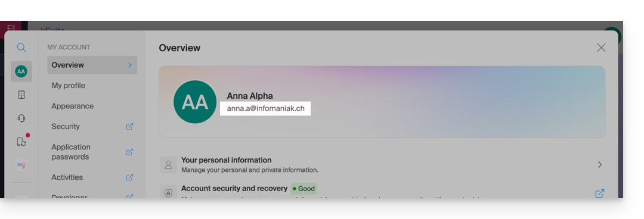
Task: Click external link icon beside Activities
Action: pos(129,177)
